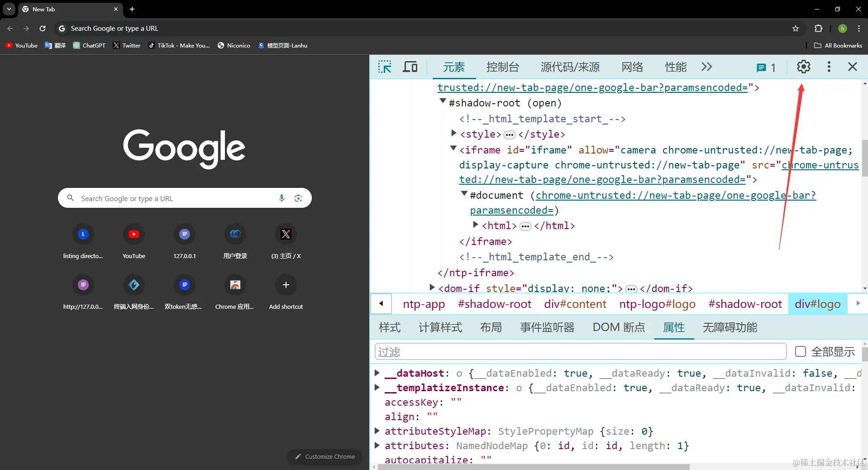The image size is (868, 470).
Task: Collapse the iframe id="iframe" node
Action: pos(453,148)
